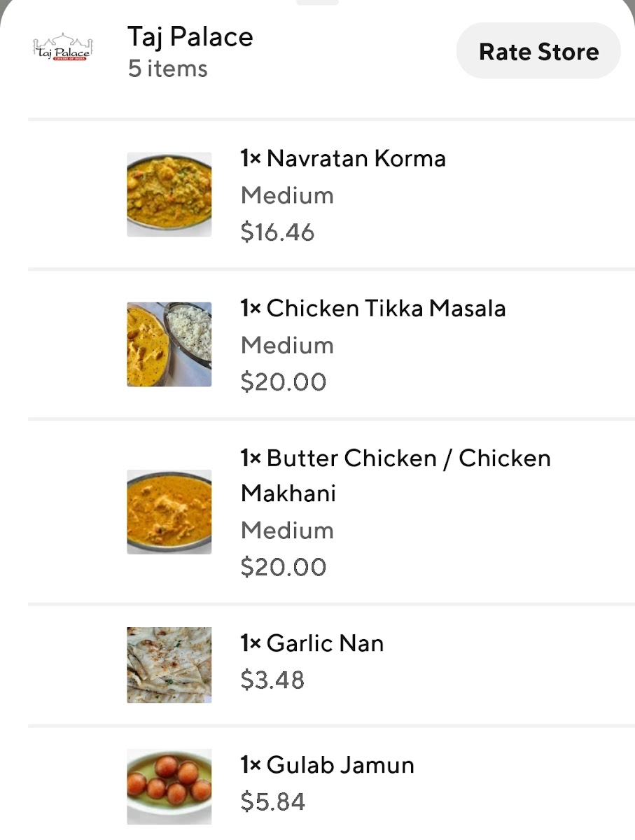Viewport: 635px width, 840px height.
Task: Tap the drag handle at sheet top
Action: tap(317, 2)
